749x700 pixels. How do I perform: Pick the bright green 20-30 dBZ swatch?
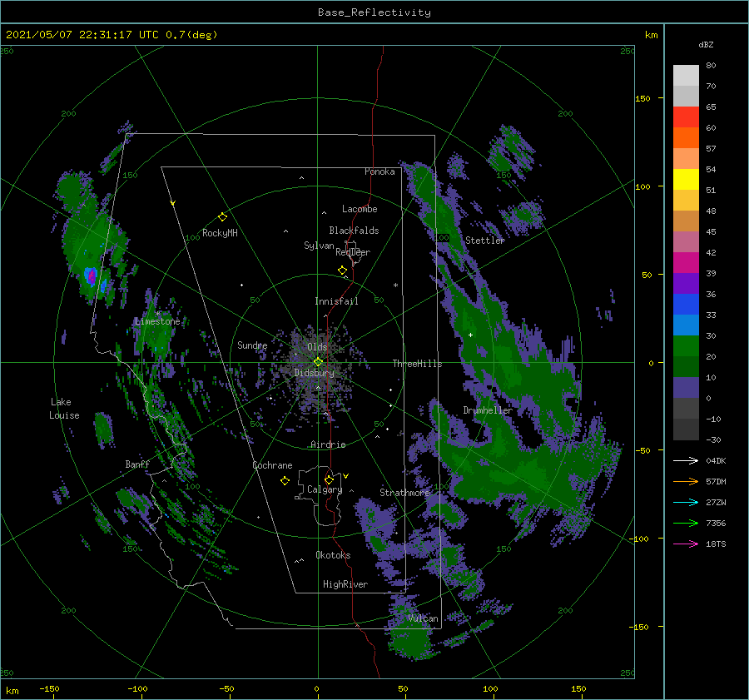686,346
